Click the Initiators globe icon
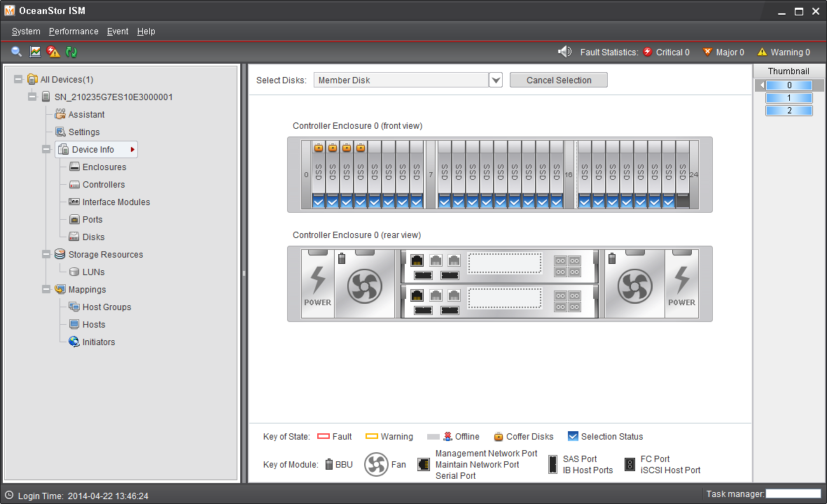The image size is (827, 504). click(74, 342)
